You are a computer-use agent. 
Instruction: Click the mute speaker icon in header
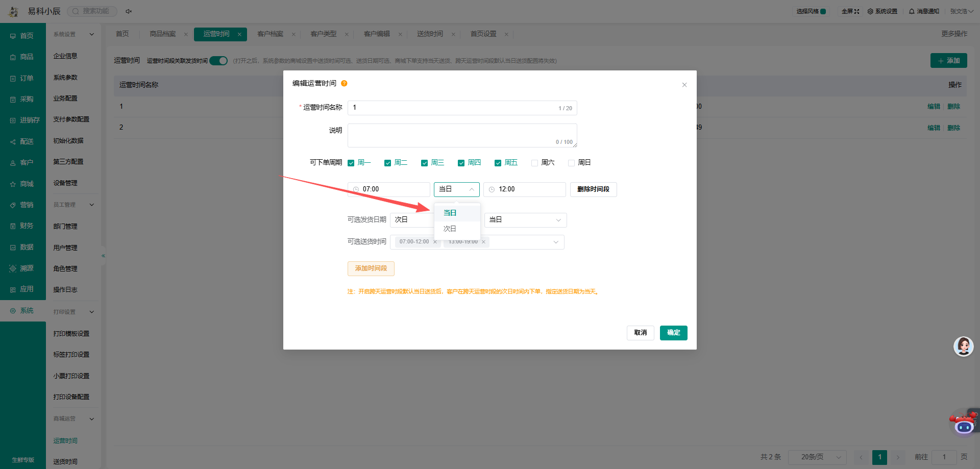129,11
